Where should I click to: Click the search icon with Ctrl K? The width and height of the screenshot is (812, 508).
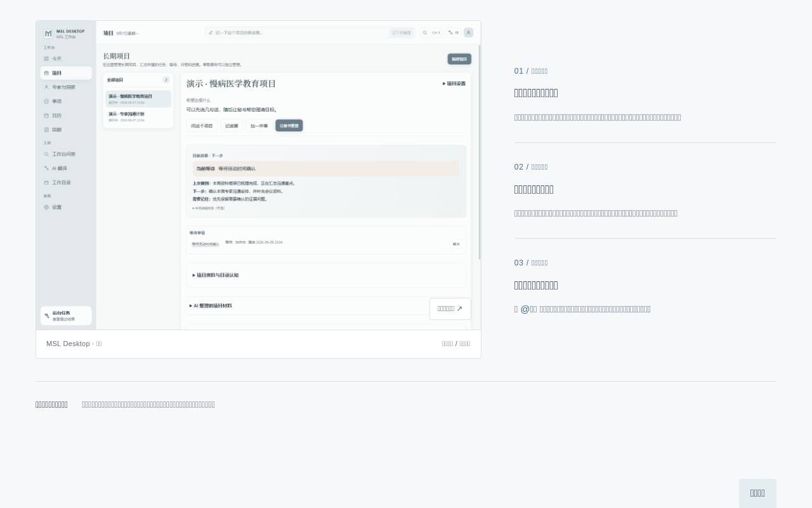click(431, 32)
